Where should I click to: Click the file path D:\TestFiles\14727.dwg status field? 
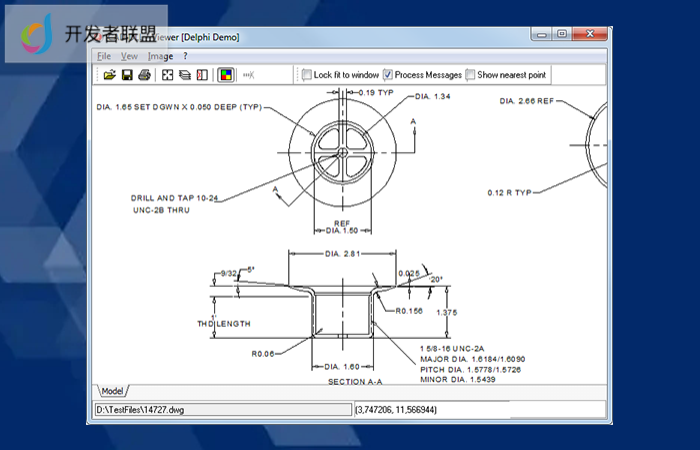[x=221, y=409]
